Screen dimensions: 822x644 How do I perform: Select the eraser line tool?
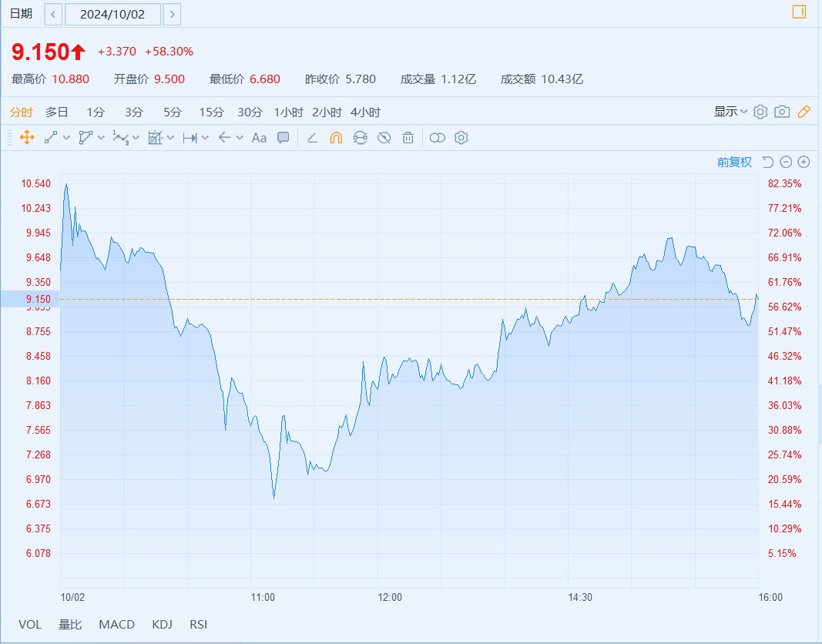[312, 138]
